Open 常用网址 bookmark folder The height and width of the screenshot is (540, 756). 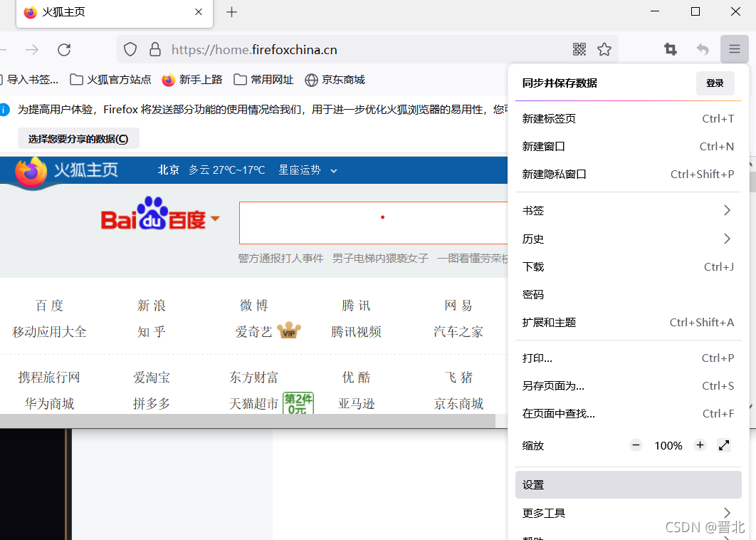pos(263,80)
